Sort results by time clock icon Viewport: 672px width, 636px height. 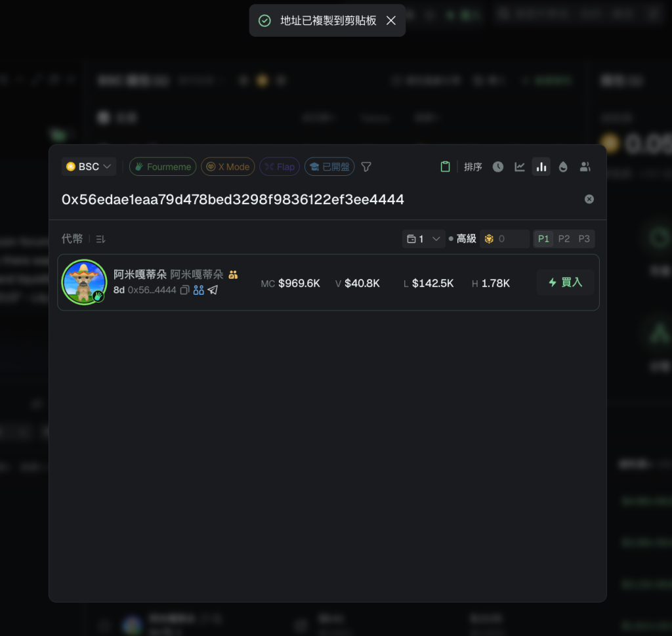coord(498,167)
